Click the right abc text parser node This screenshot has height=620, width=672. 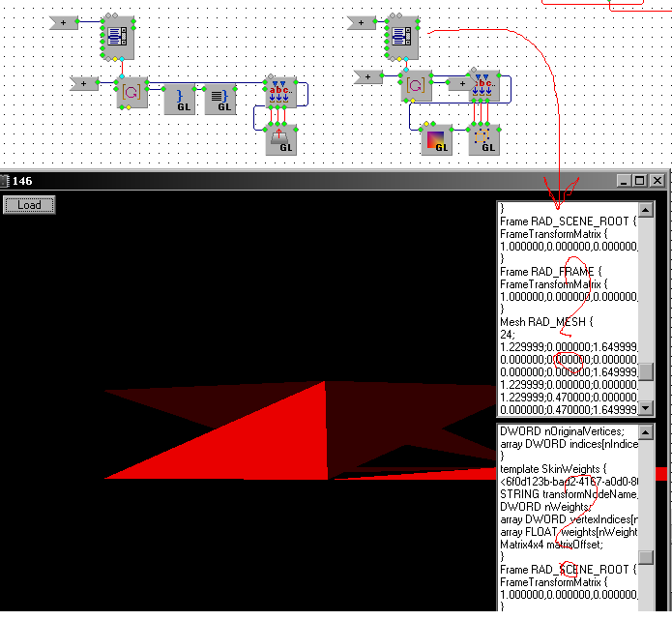483,86
